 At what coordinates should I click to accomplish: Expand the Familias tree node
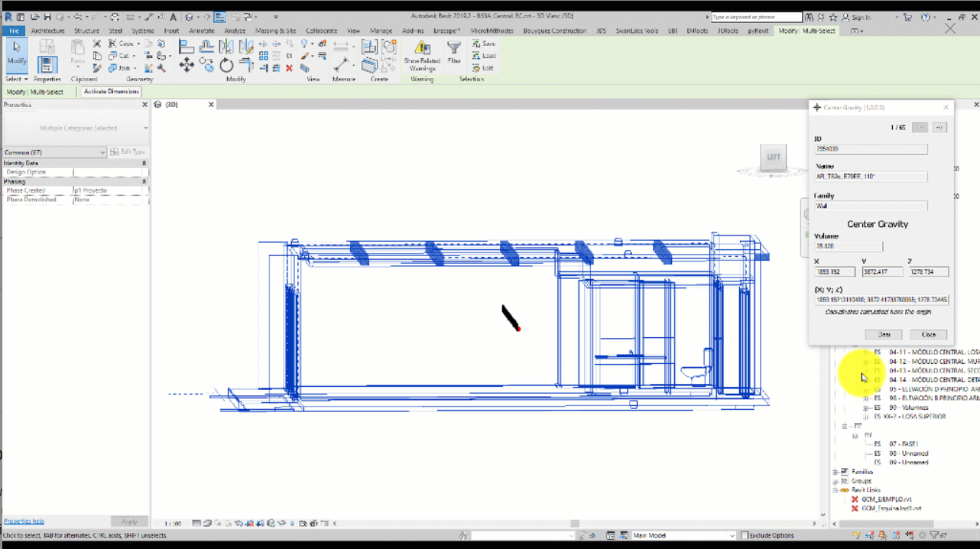[836, 472]
